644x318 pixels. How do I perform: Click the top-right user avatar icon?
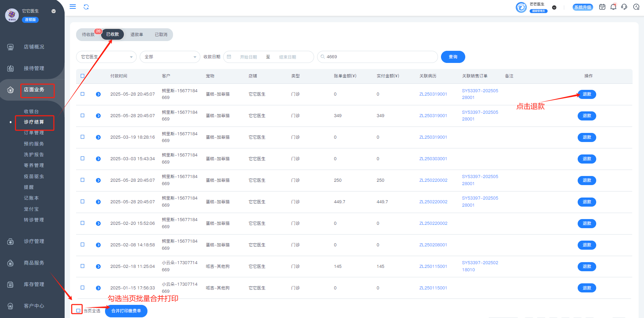tap(521, 7)
